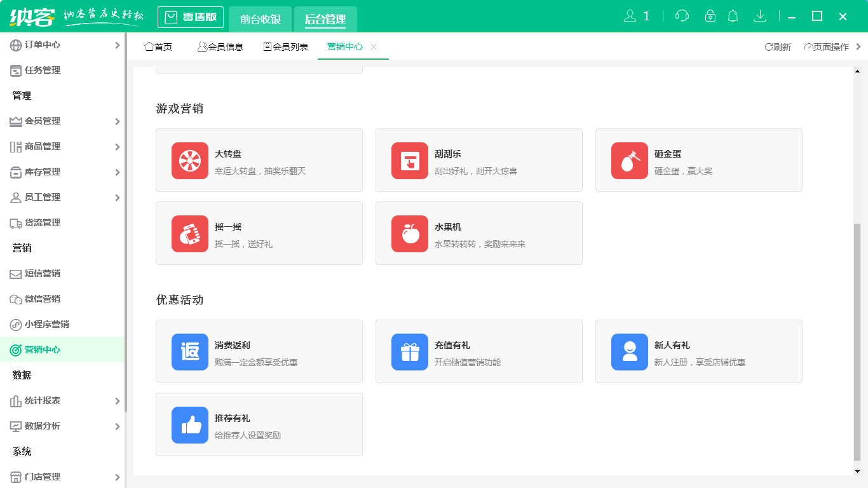The height and width of the screenshot is (488, 868).
Task: Expand the 会员管理 sidebar menu
Action: [x=64, y=121]
